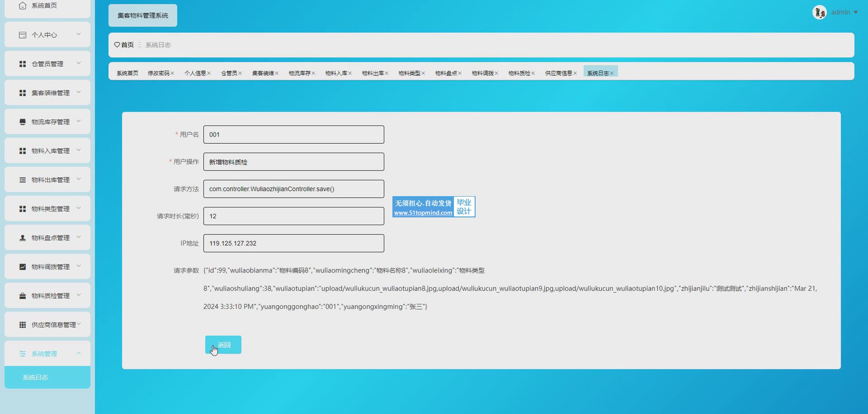Click the 物料质检管理 briefcase icon
868x414 pixels.
(23, 296)
